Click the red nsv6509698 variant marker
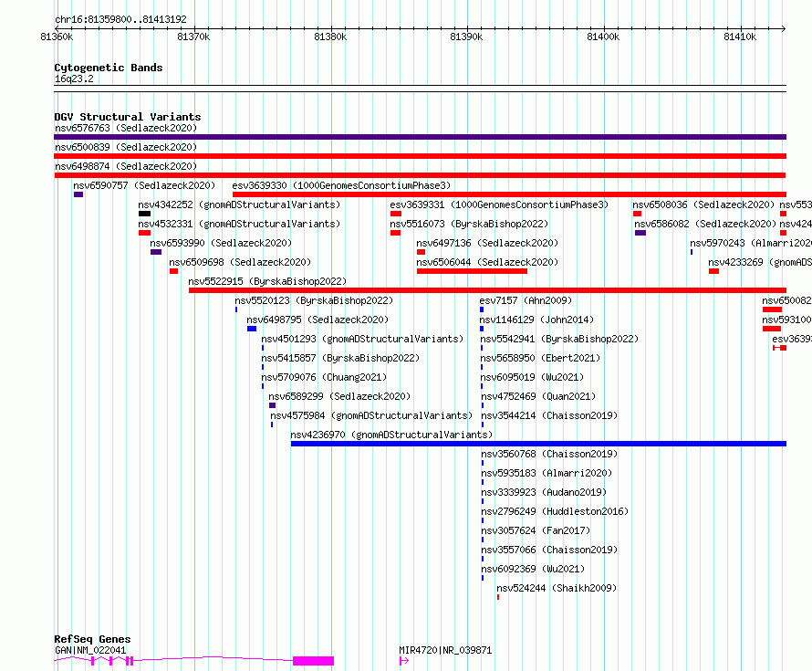The height and width of the screenshot is (671, 812). pos(174,271)
